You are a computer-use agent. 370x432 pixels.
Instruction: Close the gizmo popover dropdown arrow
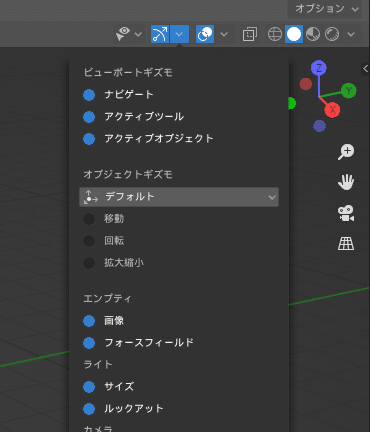179,34
